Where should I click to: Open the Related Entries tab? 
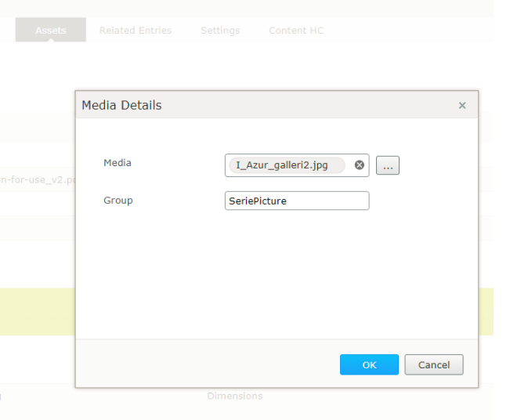coord(136,31)
